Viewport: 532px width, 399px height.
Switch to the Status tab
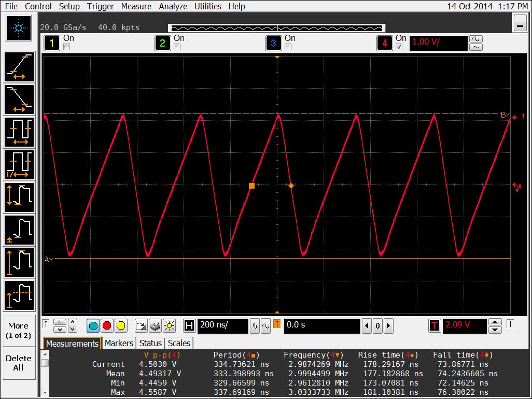click(150, 343)
